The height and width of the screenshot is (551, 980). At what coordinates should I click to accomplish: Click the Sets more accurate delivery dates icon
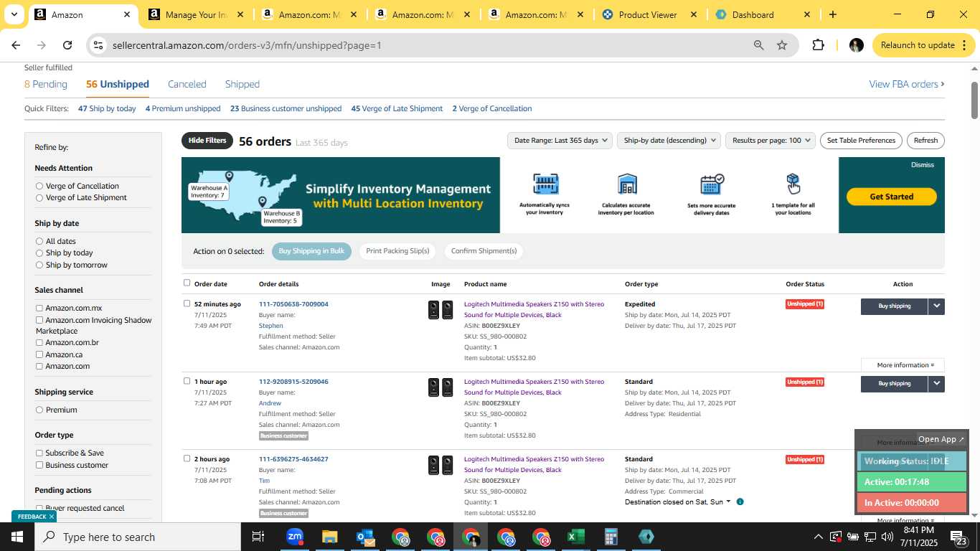(x=712, y=184)
